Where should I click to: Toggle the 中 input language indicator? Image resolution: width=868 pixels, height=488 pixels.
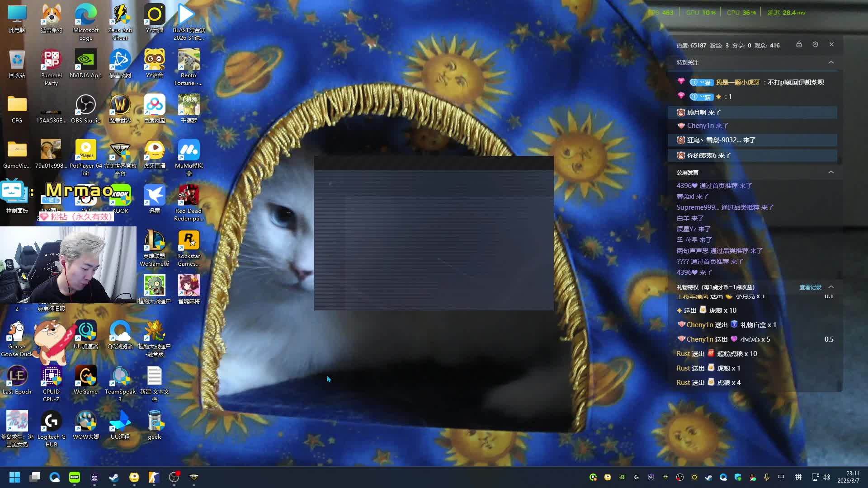click(x=781, y=477)
